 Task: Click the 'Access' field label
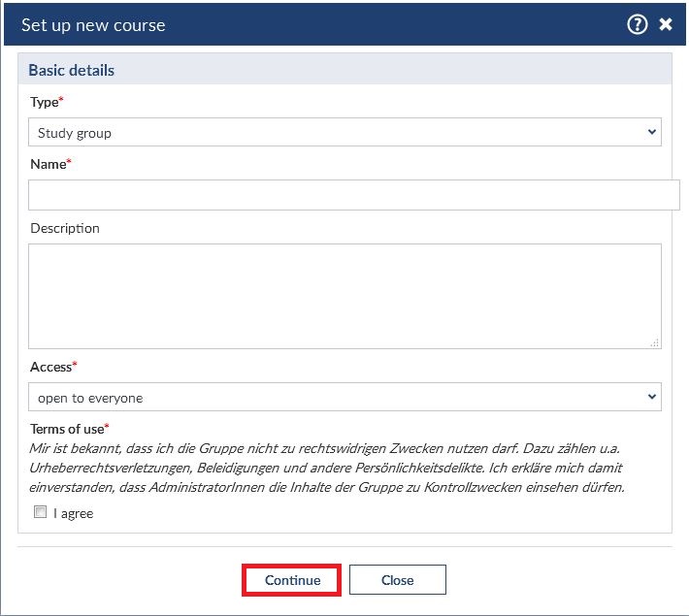[x=51, y=367]
